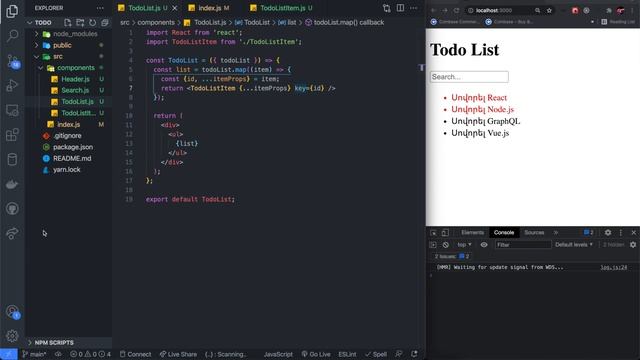Open README.md in the file tree
640x360 pixels.
point(72,158)
